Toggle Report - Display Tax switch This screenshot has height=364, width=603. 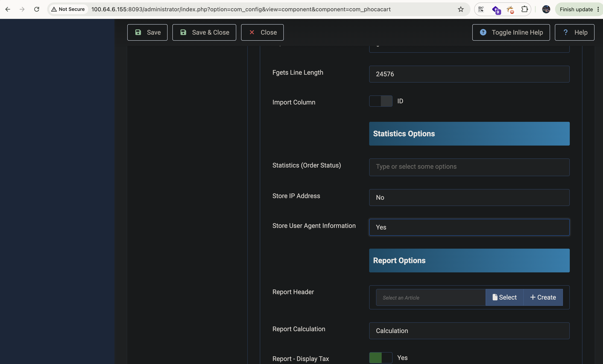pyautogui.click(x=381, y=358)
